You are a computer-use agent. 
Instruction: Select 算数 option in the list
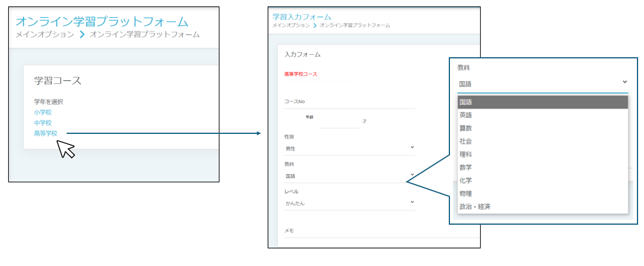(543, 129)
